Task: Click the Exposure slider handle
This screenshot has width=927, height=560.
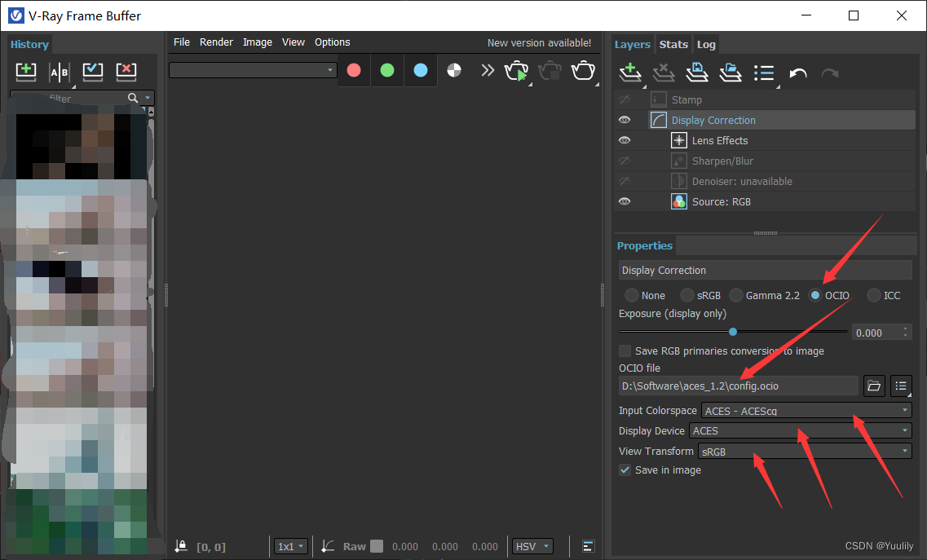Action: click(x=733, y=332)
